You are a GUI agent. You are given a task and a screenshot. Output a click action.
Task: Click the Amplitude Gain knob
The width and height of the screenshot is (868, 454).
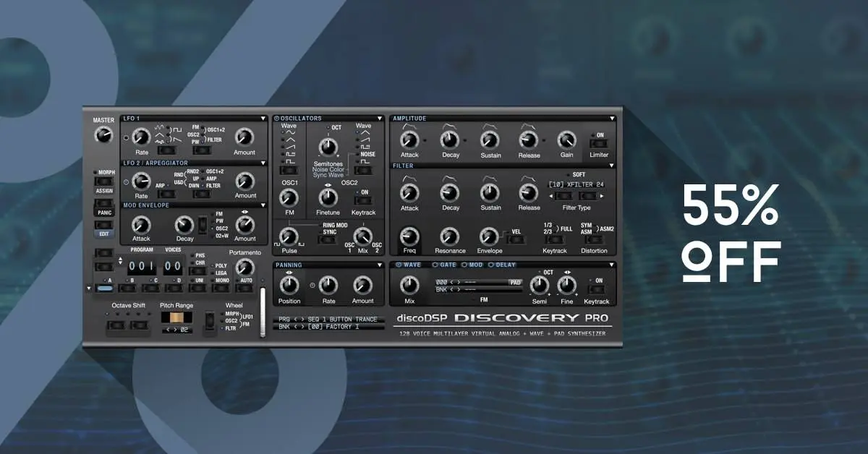coord(566,140)
